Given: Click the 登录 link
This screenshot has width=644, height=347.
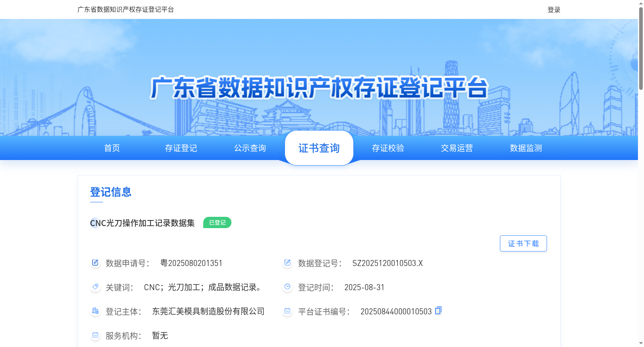Looking at the screenshot, I should pyautogui.click(x=554, y=10).
